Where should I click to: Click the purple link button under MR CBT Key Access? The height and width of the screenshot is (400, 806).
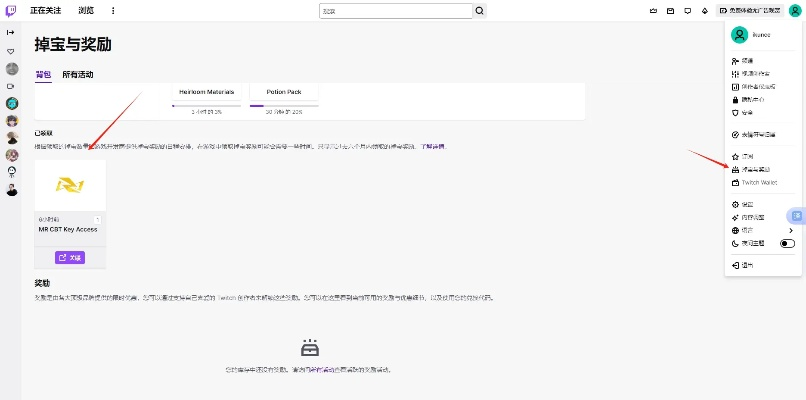point(69,257)
